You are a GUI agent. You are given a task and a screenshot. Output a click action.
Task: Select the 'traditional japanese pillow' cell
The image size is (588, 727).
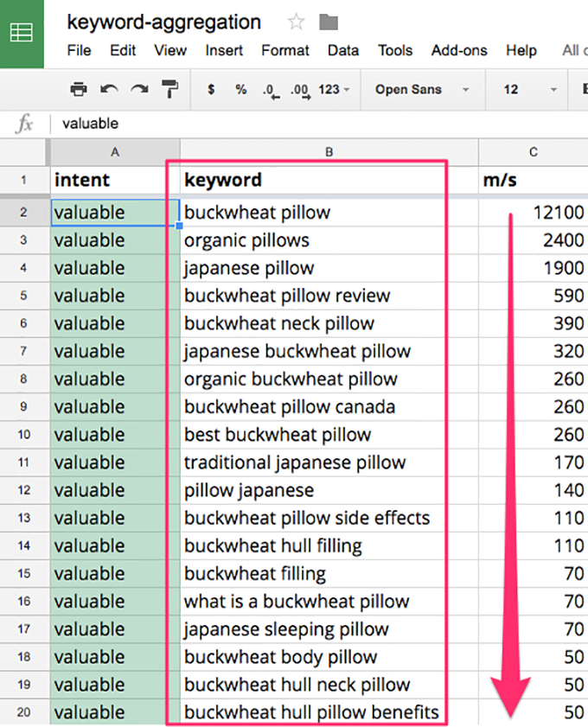(x=329, y=462)
